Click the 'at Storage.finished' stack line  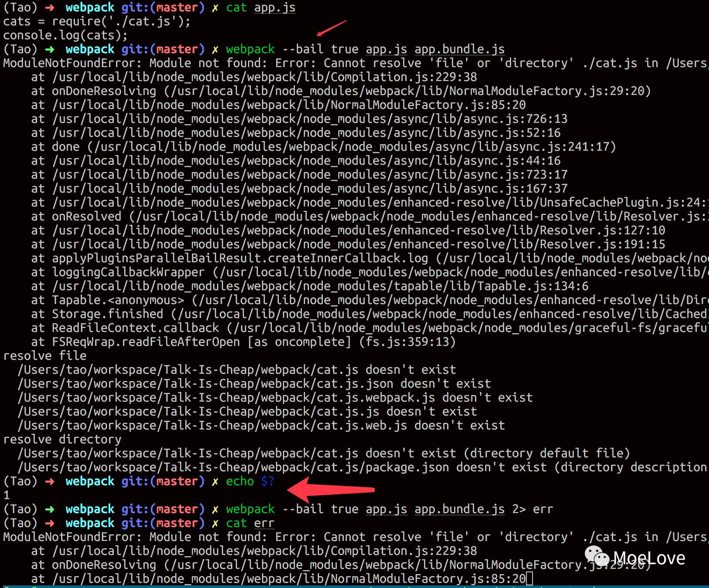(370, 314)
